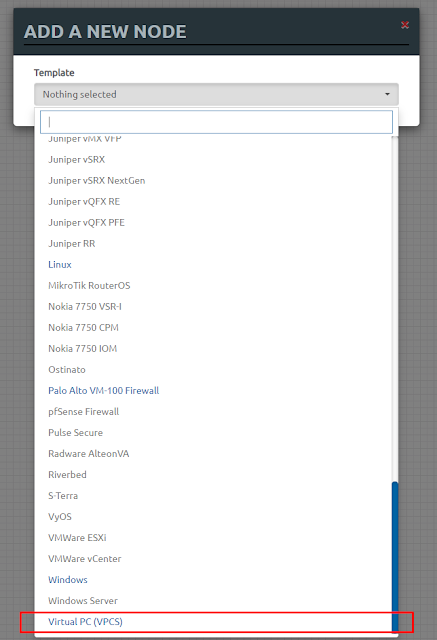Click the template list scrollbar thumb
Image resolution: width=437 pixels, height=640 pixels.
tap(395, 558)
